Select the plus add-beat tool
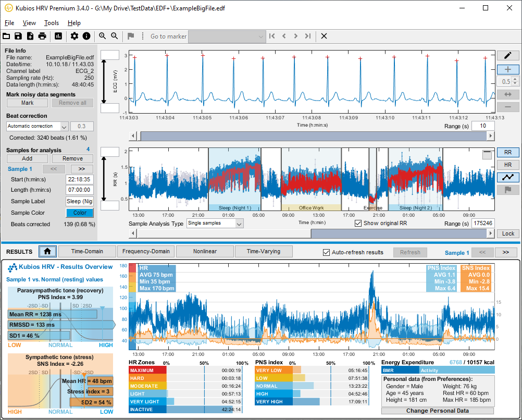 pos(508,70)
